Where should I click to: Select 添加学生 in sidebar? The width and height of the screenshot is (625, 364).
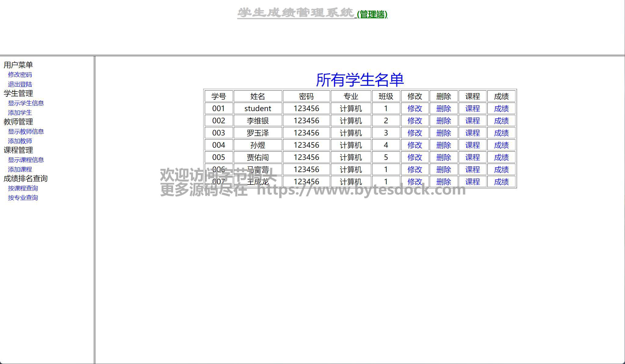[20, 113]
